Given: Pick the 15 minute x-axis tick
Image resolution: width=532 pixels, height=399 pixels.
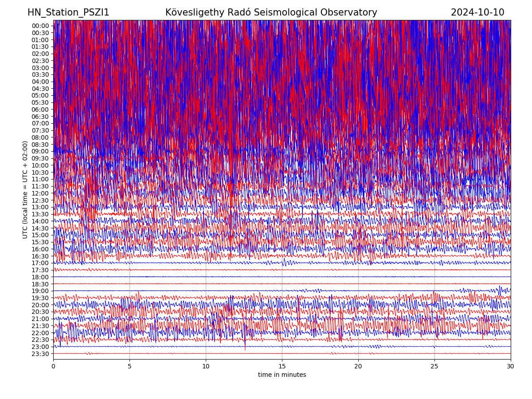Looking at the screenshot, I should tap(282, 367).
